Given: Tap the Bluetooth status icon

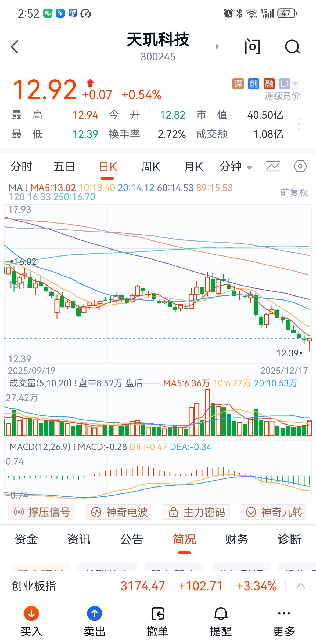Looking at the screenshot, I should pos(239,13).
